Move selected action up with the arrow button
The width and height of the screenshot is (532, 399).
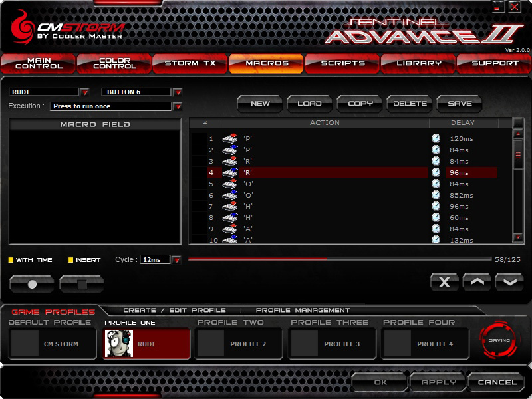(x=477, y=282)
